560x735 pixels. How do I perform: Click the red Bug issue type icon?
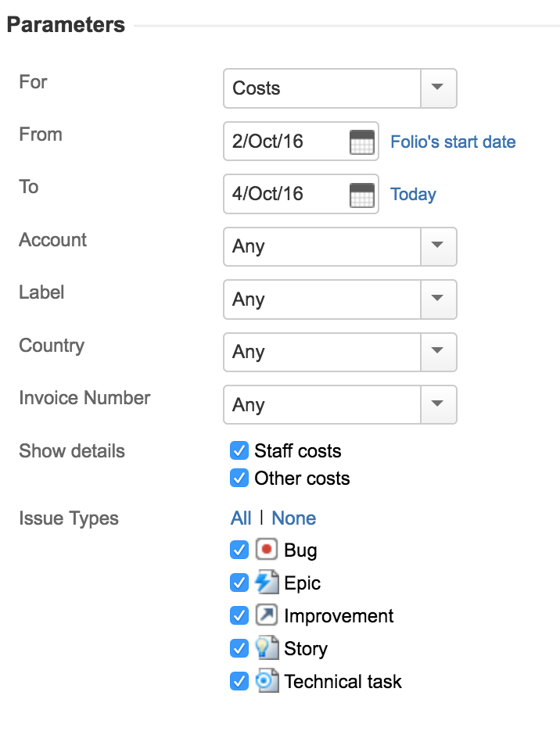[x=267, y=550]
